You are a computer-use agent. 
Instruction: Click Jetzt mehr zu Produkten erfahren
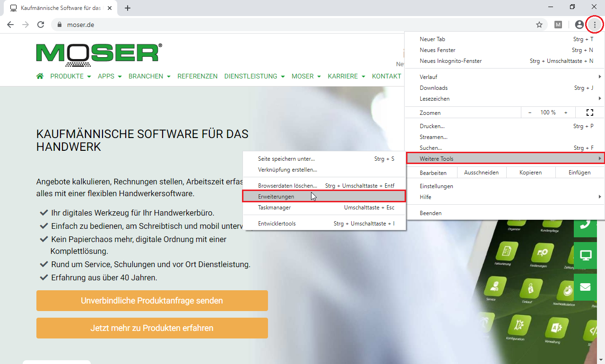pyautogui.click(x=152, y=328)
